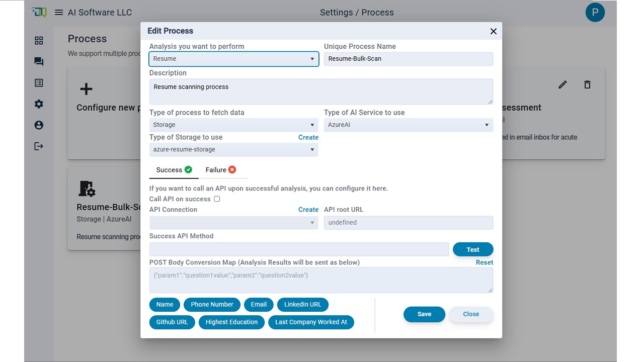Screen dimensions: 644x362
Task: Click the pencil edit icon on card
Action: [x=562, y=84]
